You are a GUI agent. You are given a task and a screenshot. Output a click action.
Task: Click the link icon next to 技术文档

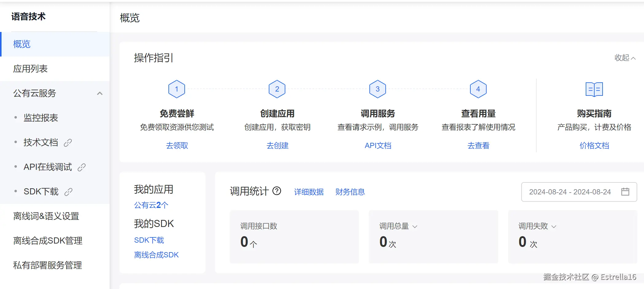[x=68, y=143]
